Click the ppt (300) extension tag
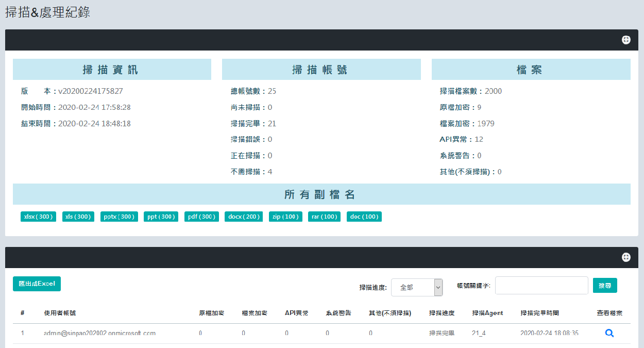This screenshot has width=644, height=348. click(x=161, y=217)
